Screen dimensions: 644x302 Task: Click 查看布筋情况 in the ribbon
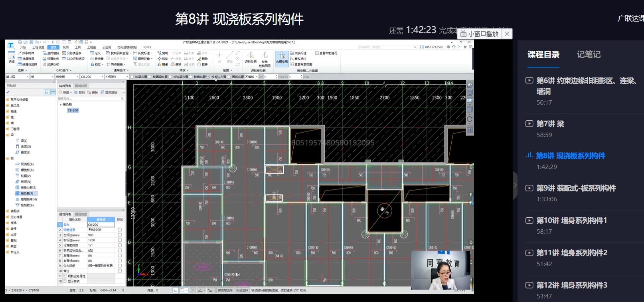pyautogui.click(x=326, y=53)
